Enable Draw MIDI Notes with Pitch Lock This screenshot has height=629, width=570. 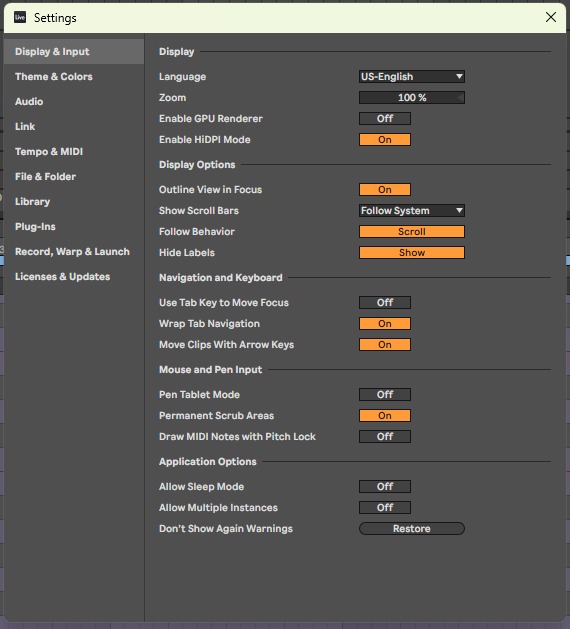(x=385, y=436)
